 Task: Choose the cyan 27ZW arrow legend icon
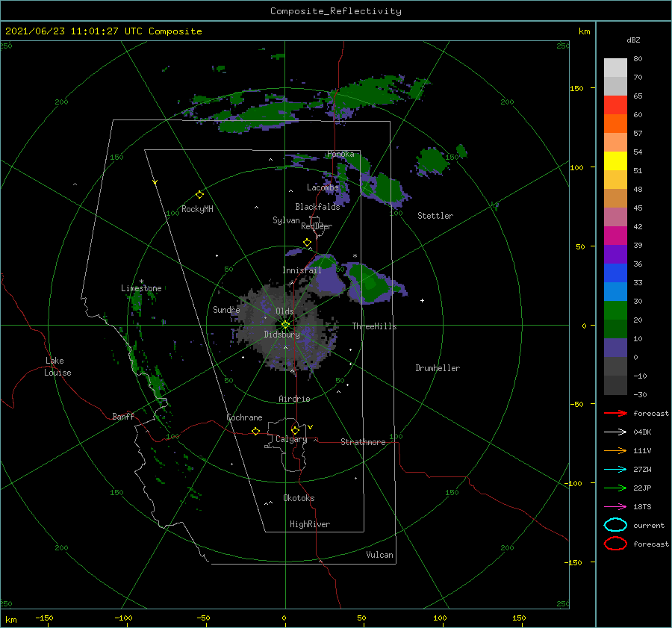615,470
